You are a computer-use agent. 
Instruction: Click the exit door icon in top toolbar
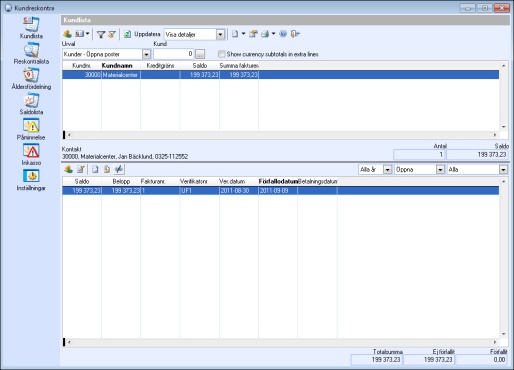tap(295, 34)
